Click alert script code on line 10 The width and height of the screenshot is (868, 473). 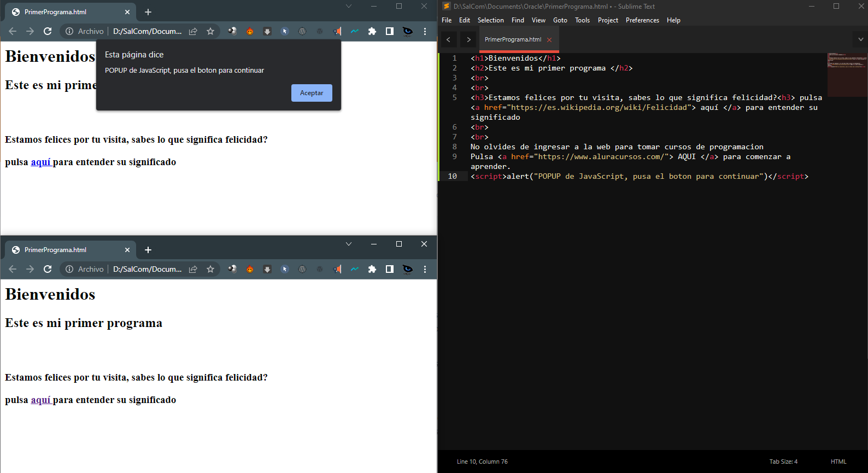(639, 176)
